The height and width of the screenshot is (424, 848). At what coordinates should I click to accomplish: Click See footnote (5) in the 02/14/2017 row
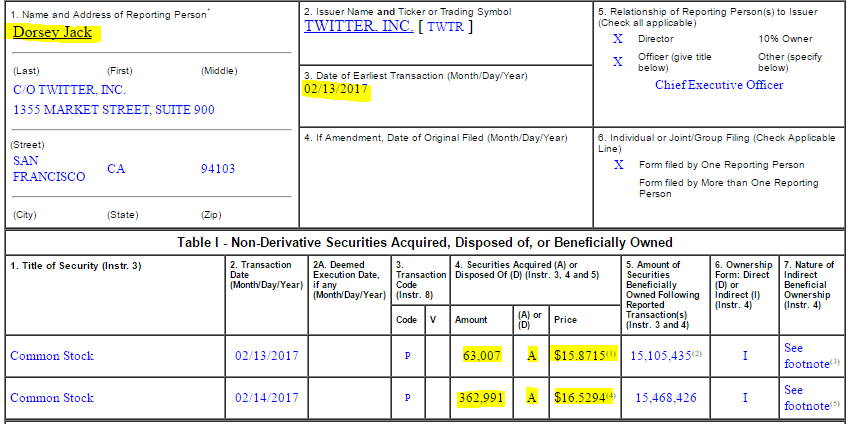pyautogui.click(x=811, y=398)
